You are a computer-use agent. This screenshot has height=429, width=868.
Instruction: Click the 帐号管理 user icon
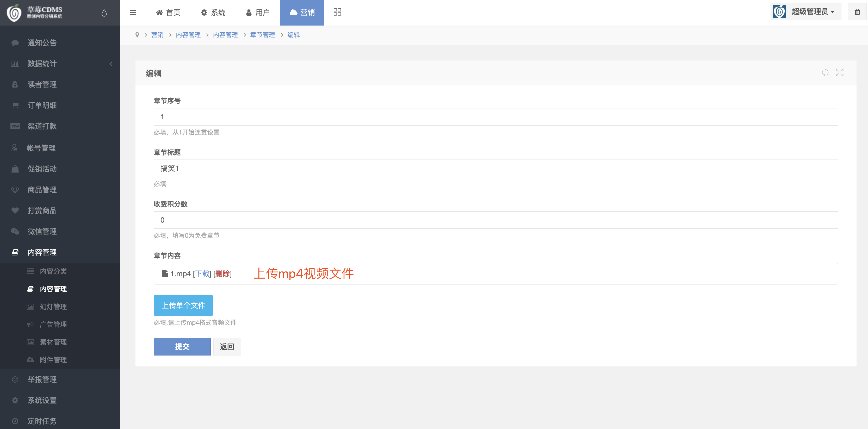click(x=14, y=148)
